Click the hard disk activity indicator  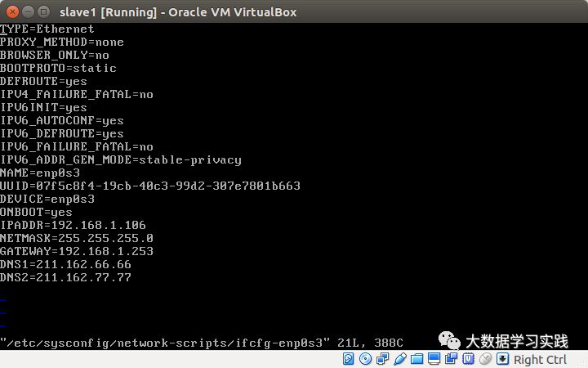tap(348, 359)
